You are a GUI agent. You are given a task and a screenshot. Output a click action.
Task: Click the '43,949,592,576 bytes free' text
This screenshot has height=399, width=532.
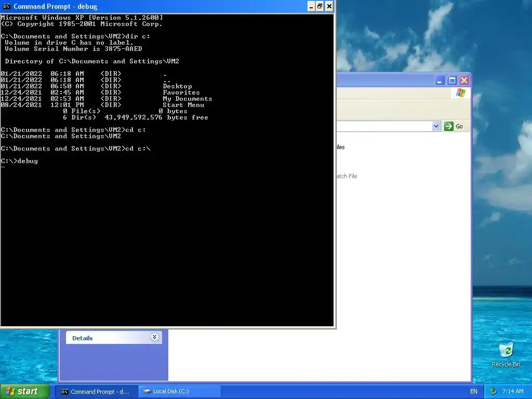[x=156, y=117]
